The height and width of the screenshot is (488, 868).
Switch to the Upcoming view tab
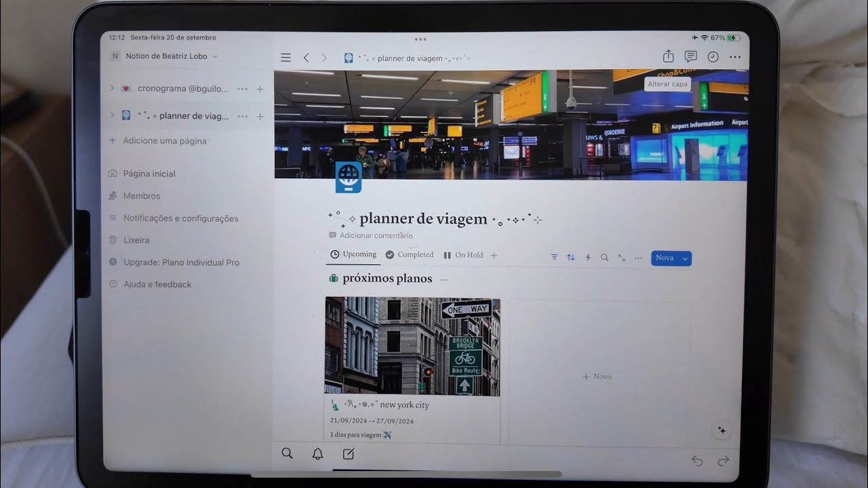click(353, 254)
